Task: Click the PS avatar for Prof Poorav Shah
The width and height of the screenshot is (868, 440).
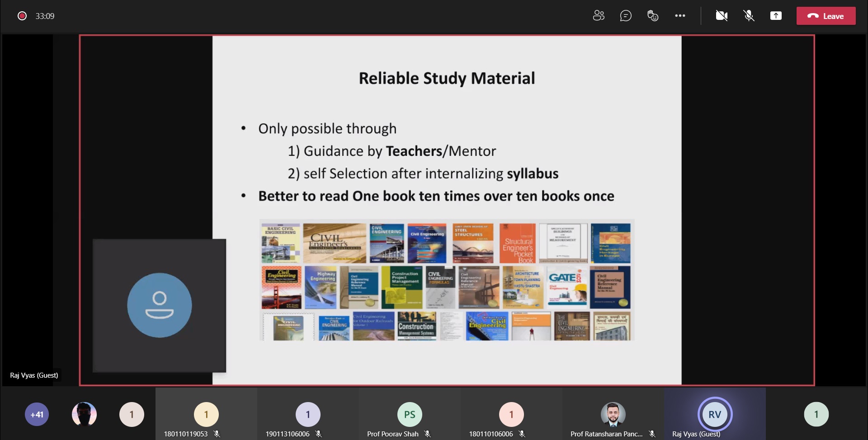Action: pyautogui.click(x=410, y=414)
